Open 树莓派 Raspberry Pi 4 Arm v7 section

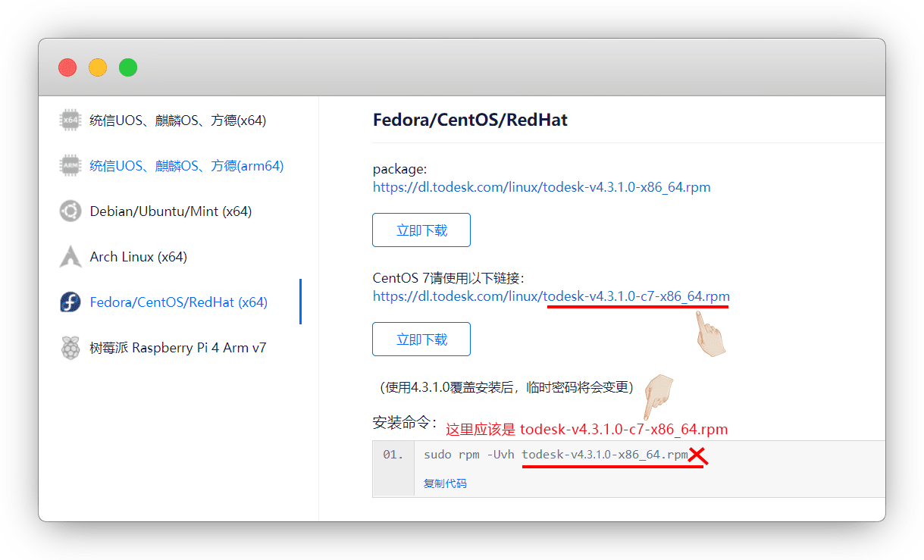point(178,348)
